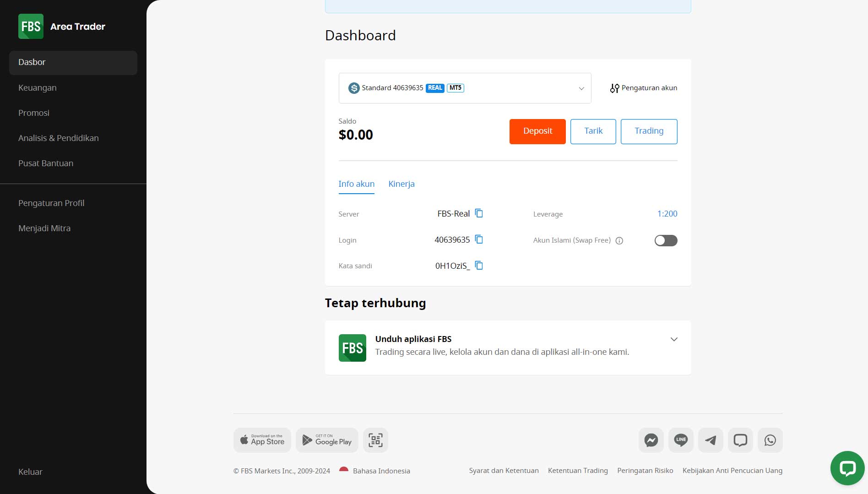The height and width of the screenshot is (494, 868).
Task: Copy the FBS-Real server name
Action: tap(479, 213)
